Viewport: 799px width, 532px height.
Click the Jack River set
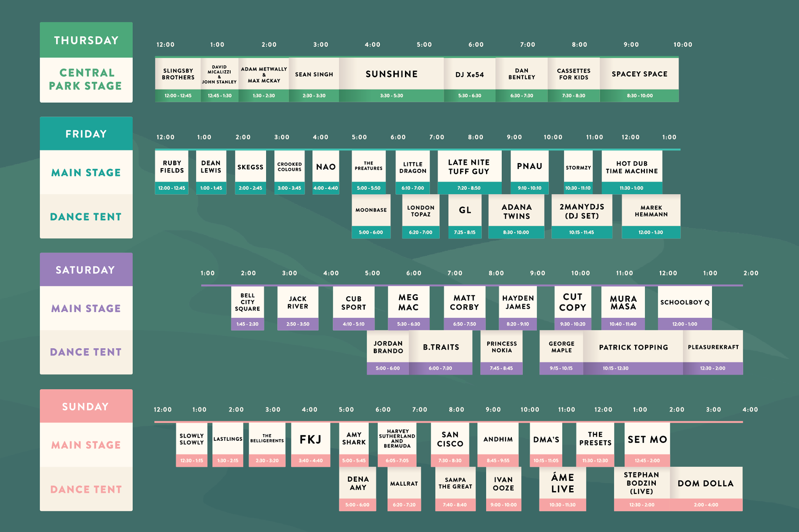tap(298, 308)
